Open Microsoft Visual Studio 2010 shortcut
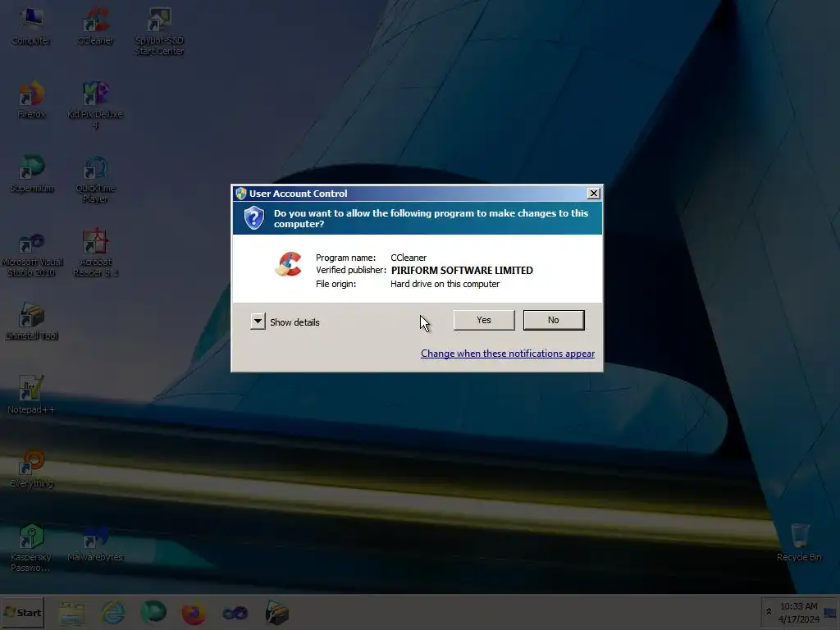Image resolution: width=840 pixels, height=630 pixels. (32, 253)
